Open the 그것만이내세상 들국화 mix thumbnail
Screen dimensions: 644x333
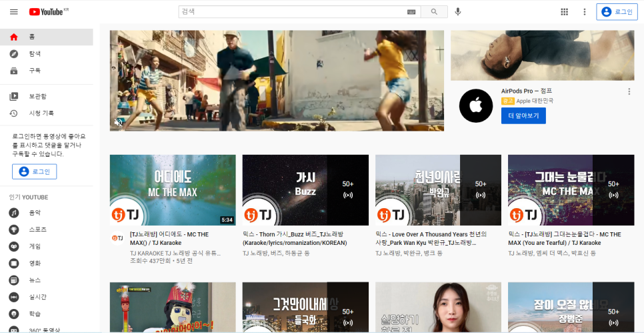(x=305, y=308)
